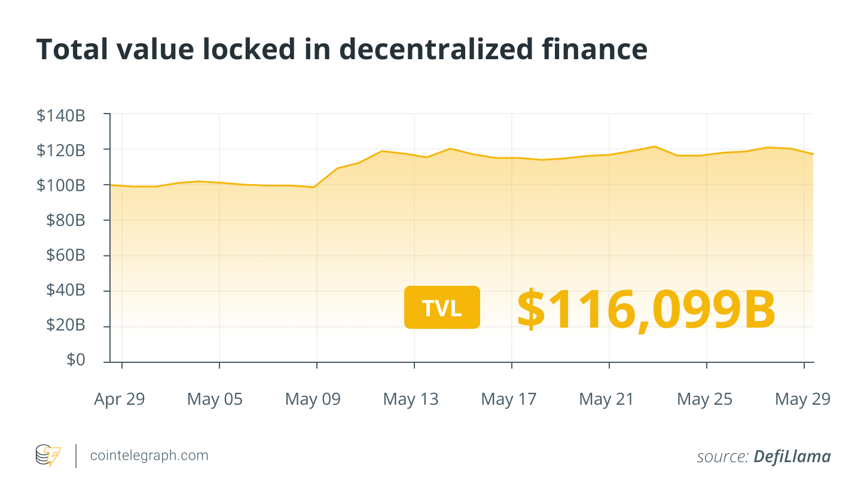Screen dimensions: 867x504
Task: Select the $100B y-axis label
Action: pos(61,185)
